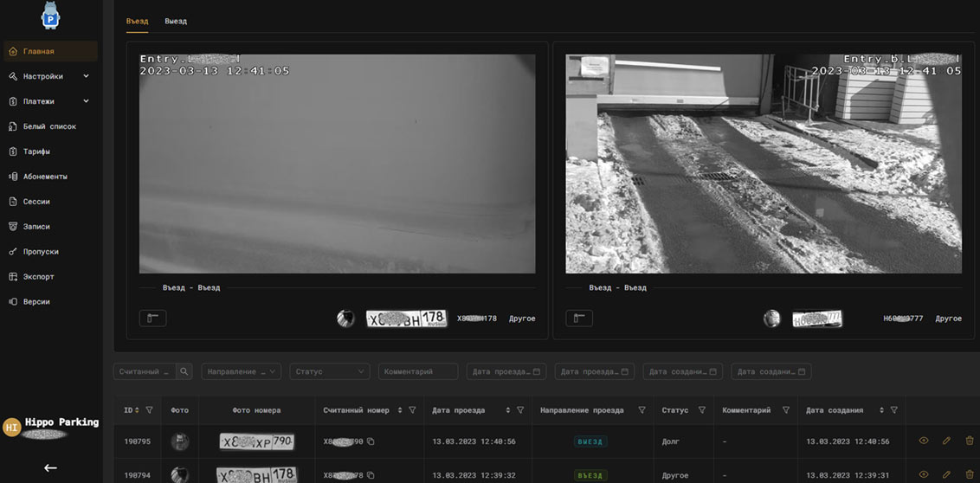
Task: Switch to the Выезд tab
Action: tap(176, 21)
